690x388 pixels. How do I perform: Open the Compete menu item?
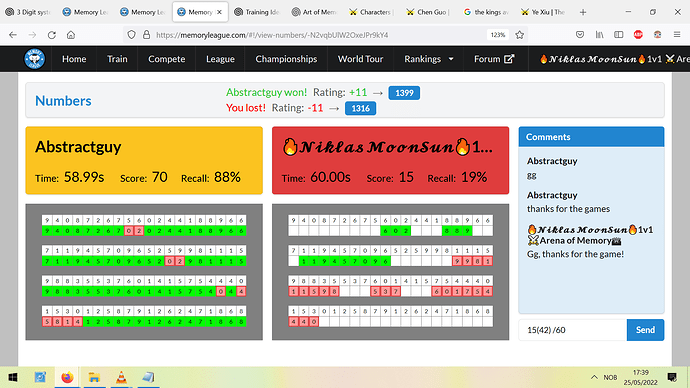pos(166,59)
